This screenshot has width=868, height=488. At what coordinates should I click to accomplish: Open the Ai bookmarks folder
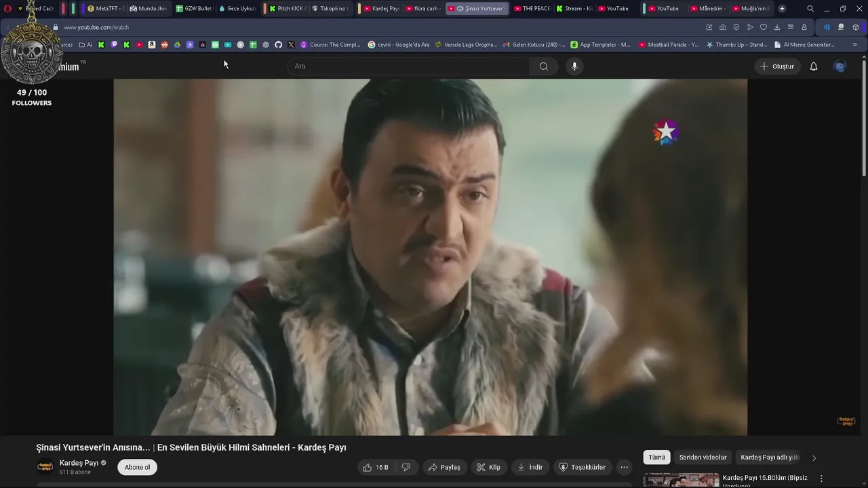[x=85, y=45]
